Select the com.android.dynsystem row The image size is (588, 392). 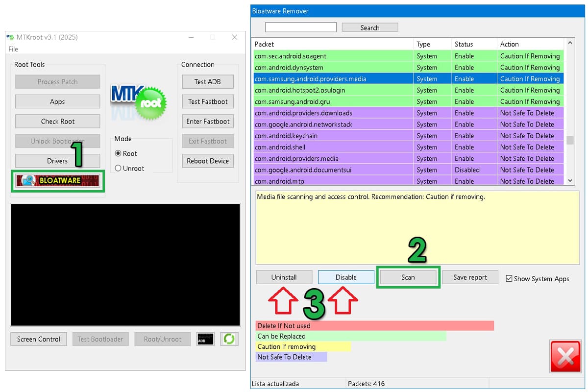[408, 68]
